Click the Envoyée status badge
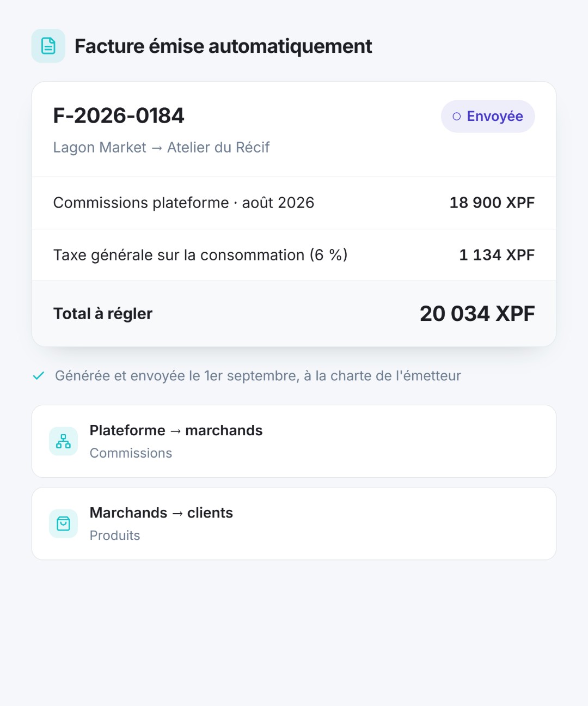Image resolution: width=588 pixels, height=706 pixels. coord(488,117)
